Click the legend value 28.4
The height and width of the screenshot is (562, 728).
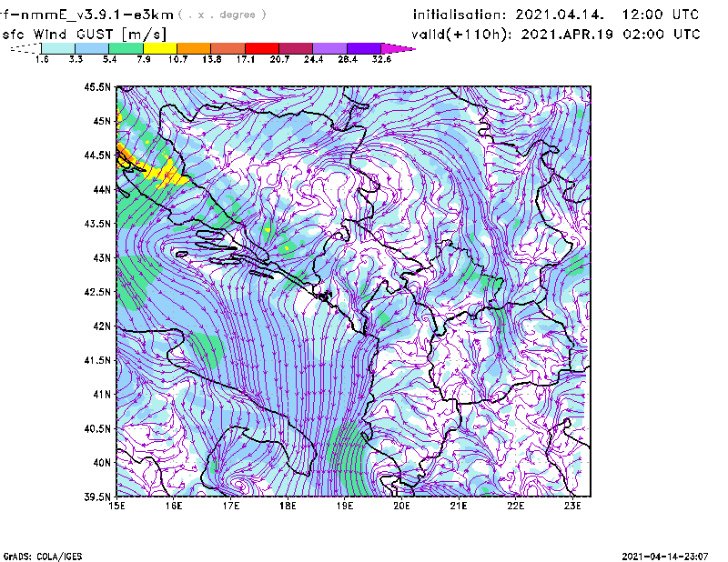348,59
